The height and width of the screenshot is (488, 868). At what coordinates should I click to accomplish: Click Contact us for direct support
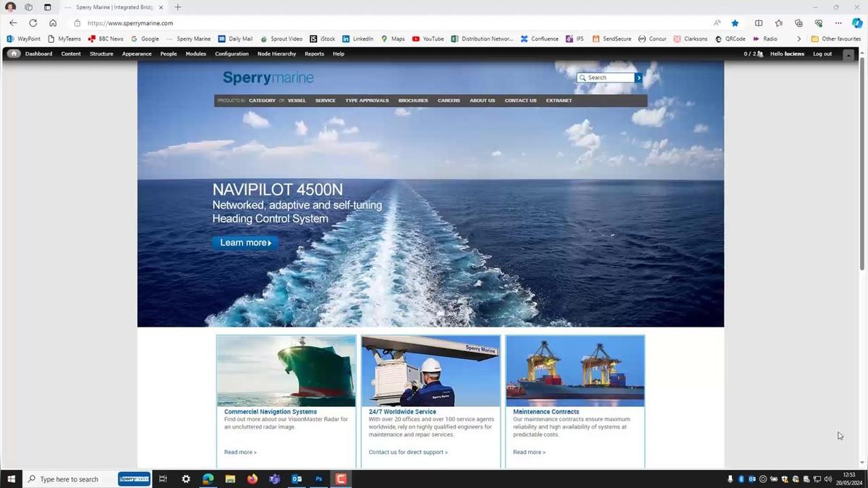coord(408,453)
